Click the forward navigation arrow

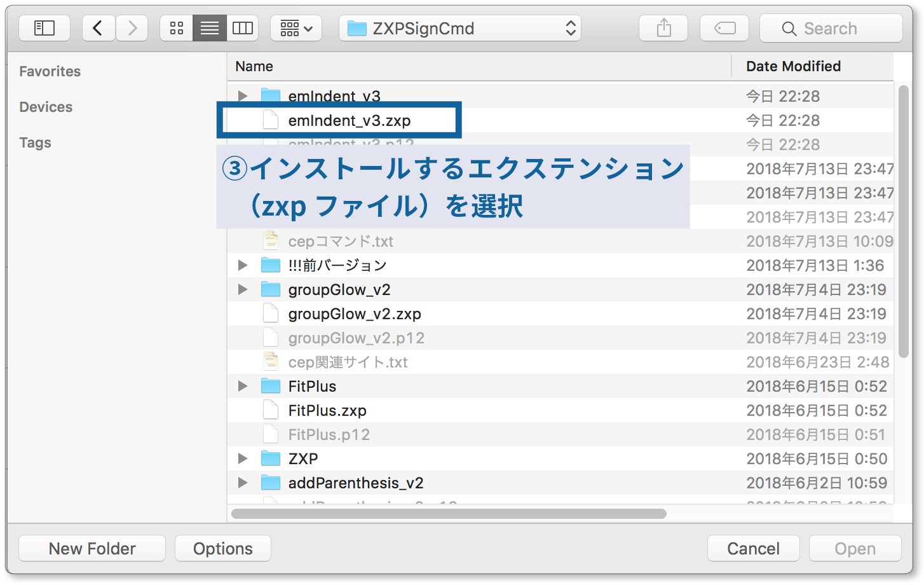coord(132,27)
